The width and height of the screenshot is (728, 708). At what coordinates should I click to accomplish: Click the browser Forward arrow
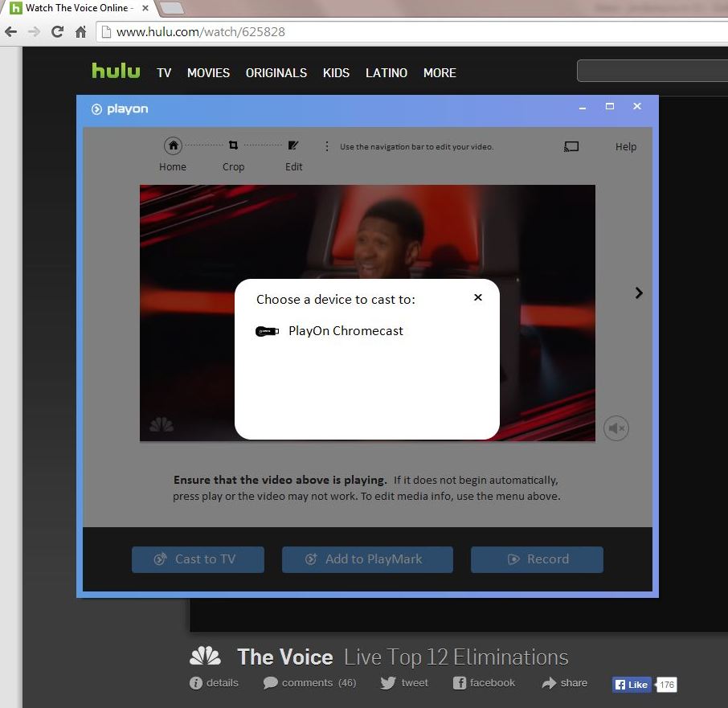click(34, 31)
